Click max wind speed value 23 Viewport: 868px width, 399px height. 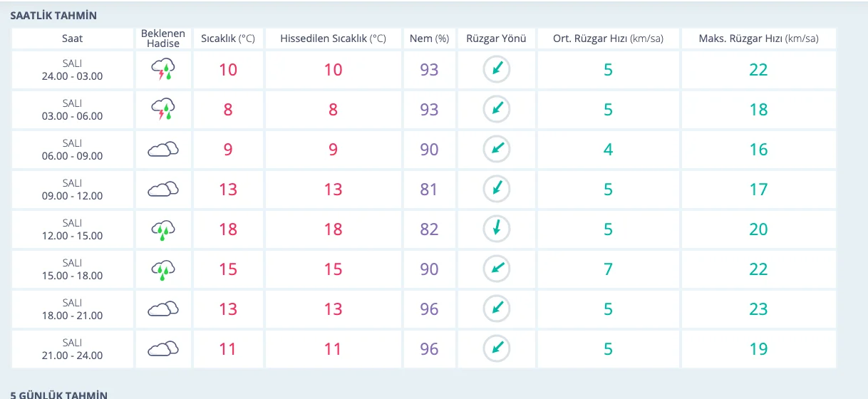(758, 309)
